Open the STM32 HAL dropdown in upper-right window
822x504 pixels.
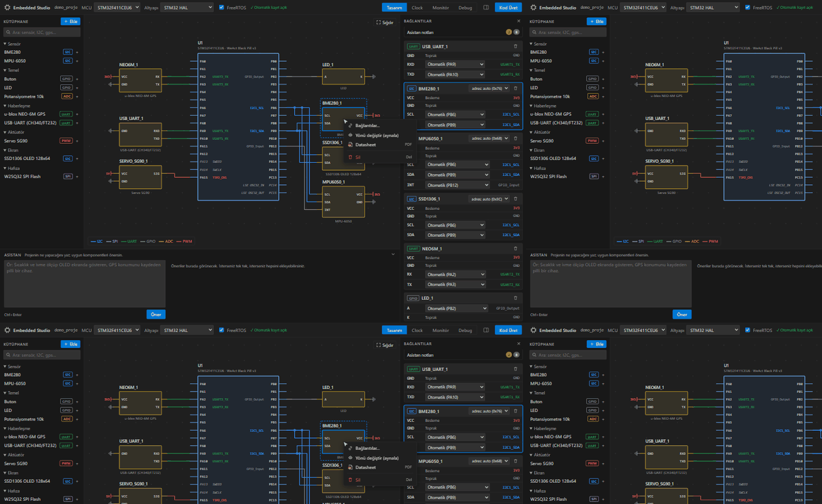713,8
